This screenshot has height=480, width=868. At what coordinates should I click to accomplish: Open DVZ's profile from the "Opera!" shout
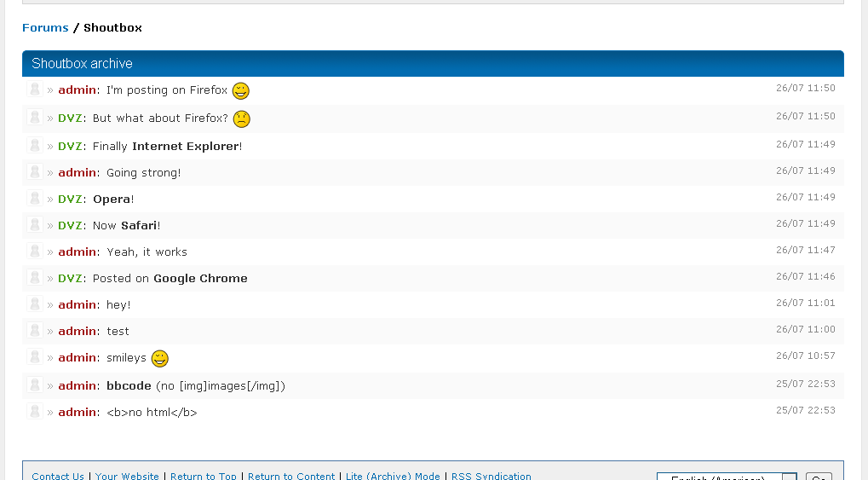(70, 200)
